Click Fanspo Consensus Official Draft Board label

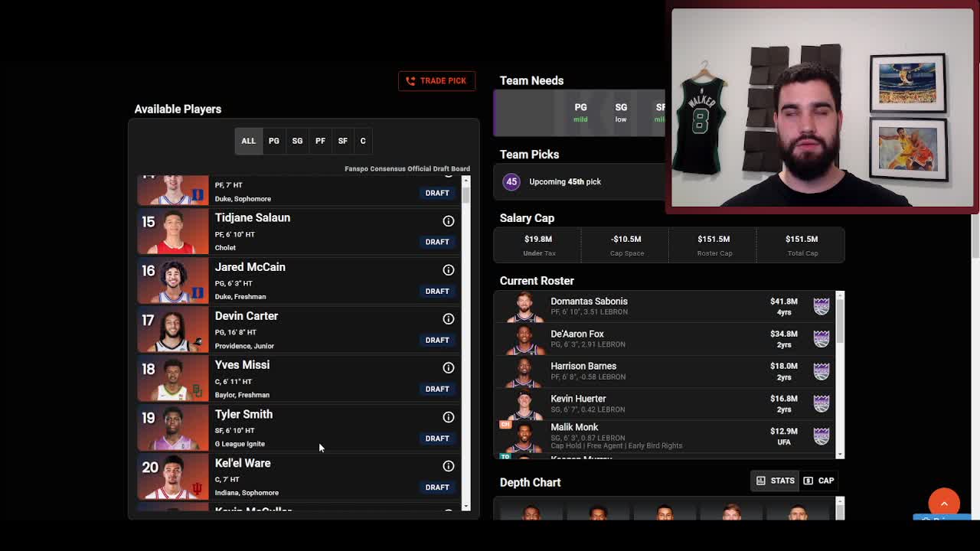(x=407, y=168)
